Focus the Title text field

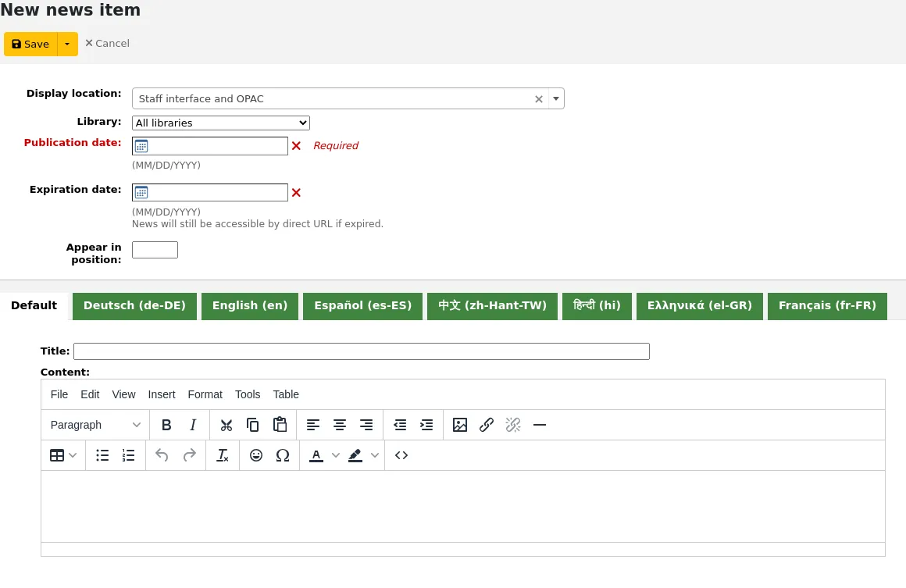tap(362, 351)
